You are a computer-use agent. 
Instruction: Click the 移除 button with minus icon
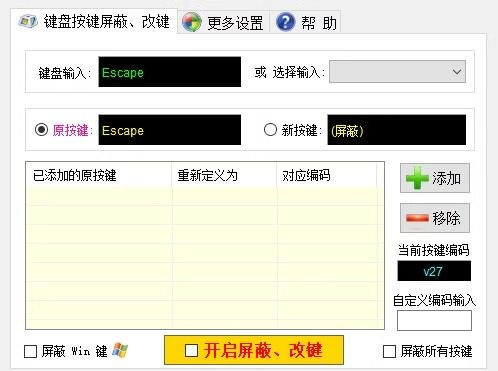(x=435, y=218)
